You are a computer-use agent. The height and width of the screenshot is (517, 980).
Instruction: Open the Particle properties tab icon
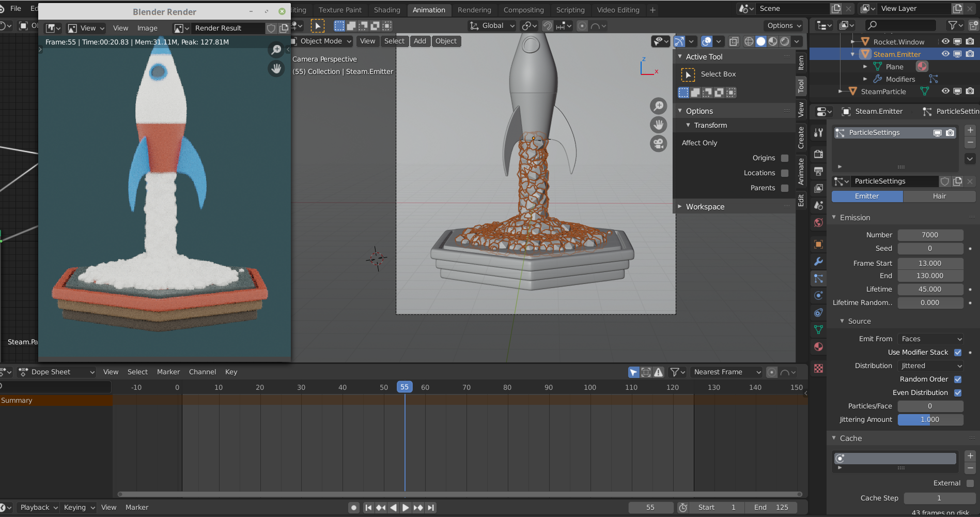point(818,279)
